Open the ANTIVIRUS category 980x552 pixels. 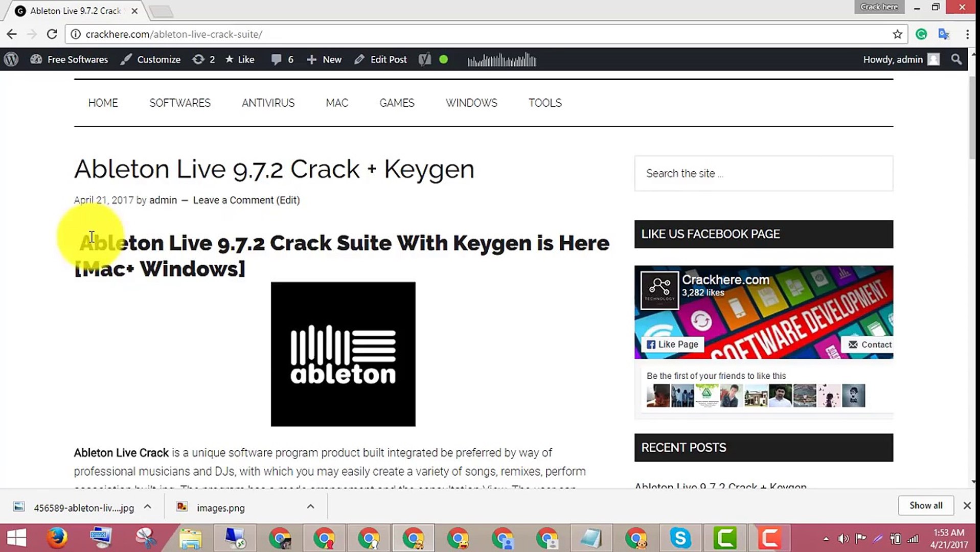[x=268, y=103]
